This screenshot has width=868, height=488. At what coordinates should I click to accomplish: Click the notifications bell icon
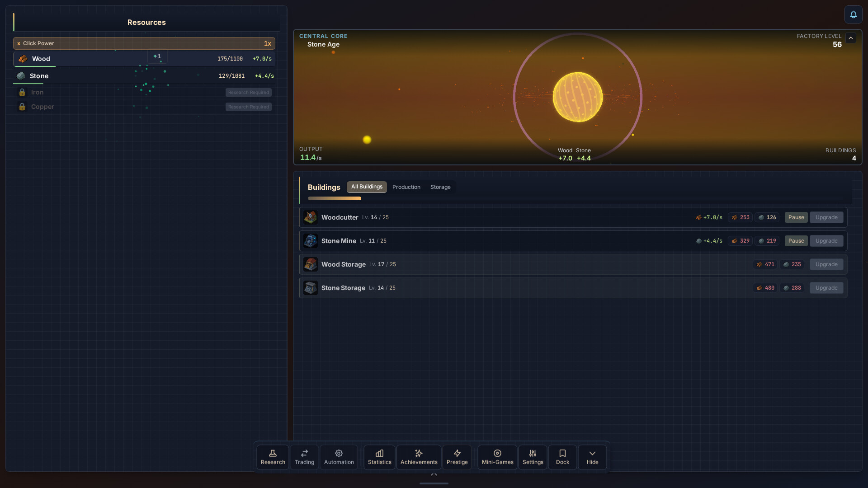pos(853,14)
